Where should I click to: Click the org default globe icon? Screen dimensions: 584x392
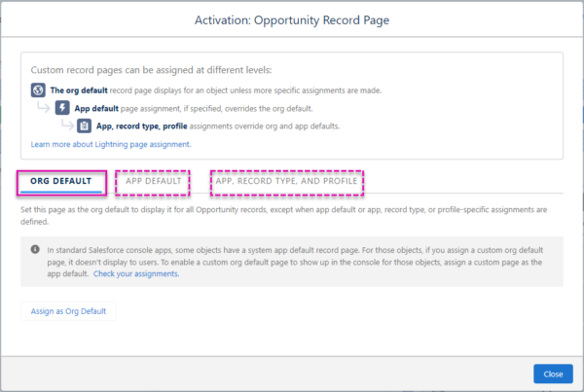pos(38,90)
